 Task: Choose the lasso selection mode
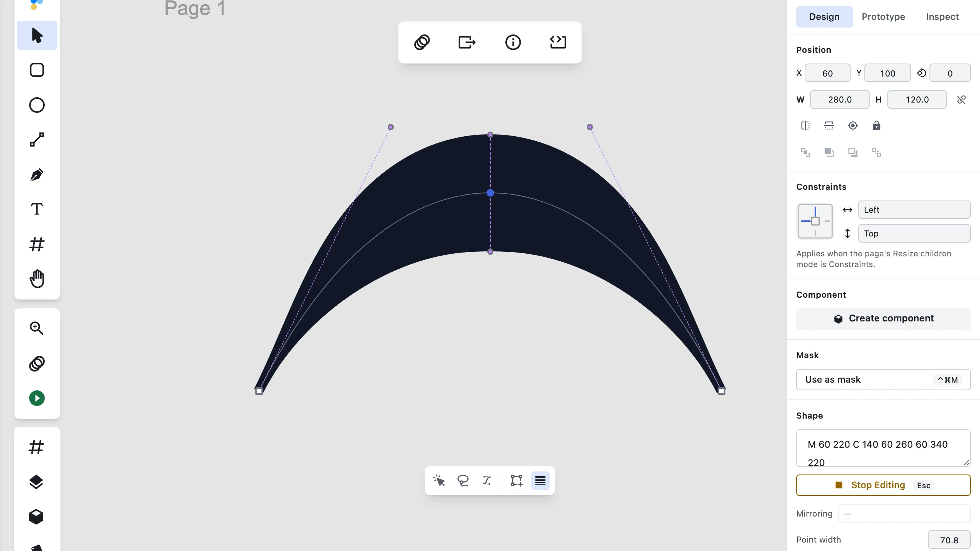coord(463,481)
